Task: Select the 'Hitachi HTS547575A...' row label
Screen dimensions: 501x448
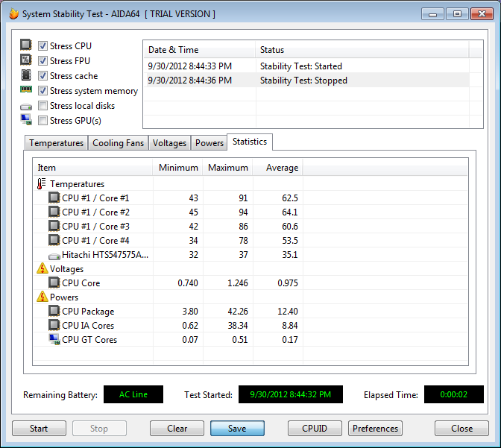Action: tap(105, 255)
